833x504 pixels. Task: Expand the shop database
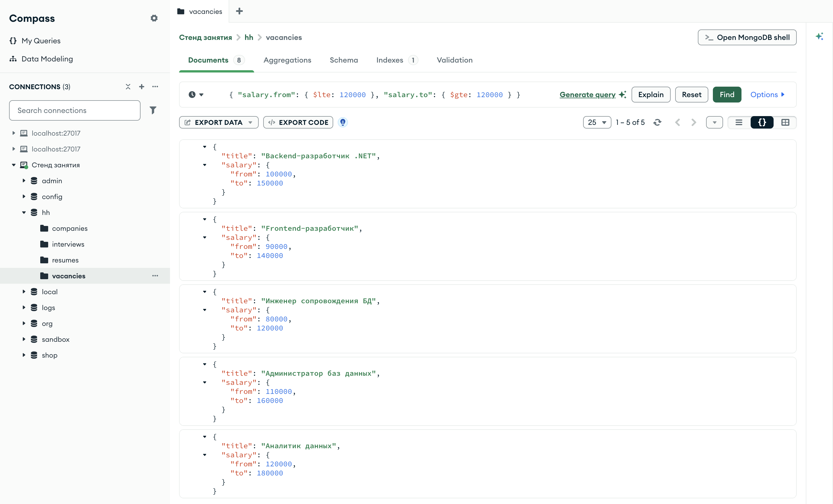pyautogui.click(x=24, y=355)
